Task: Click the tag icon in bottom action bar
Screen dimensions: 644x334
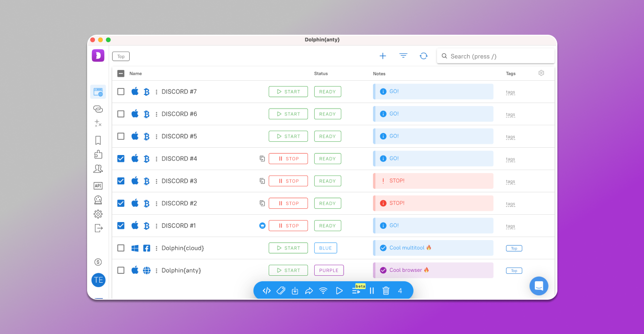Action: (281, 291)
